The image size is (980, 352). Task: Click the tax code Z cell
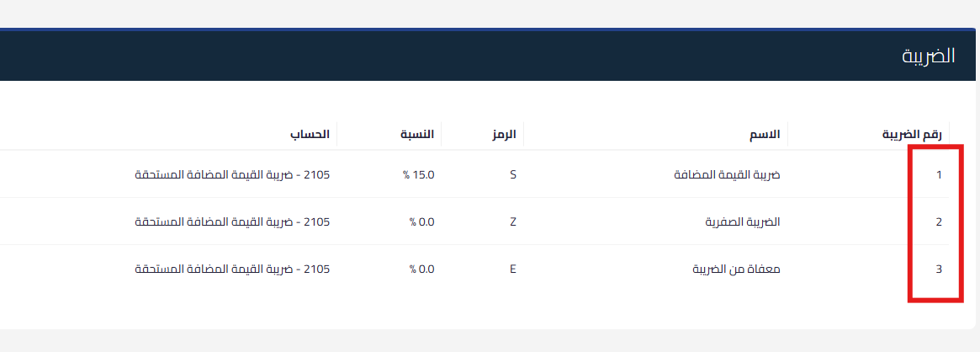pos(513,222)
